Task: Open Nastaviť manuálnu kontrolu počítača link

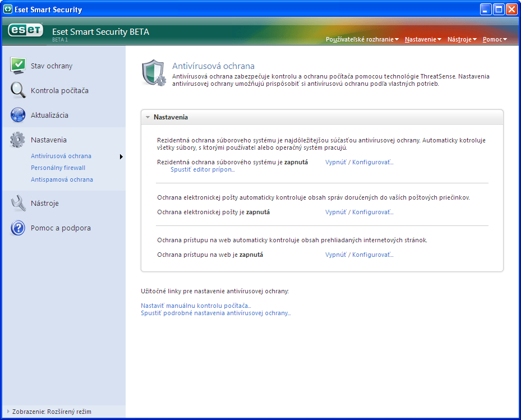Action: point(196,306)
